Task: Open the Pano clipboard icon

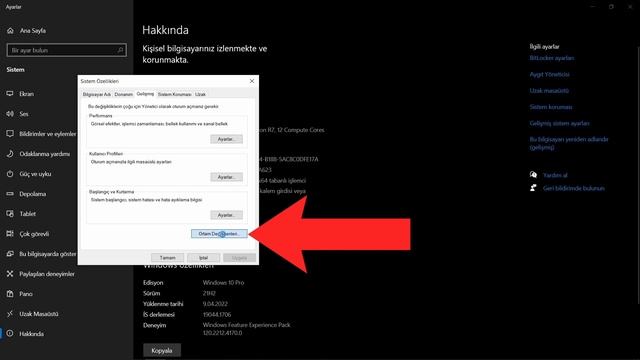Action: coord(10,294)
